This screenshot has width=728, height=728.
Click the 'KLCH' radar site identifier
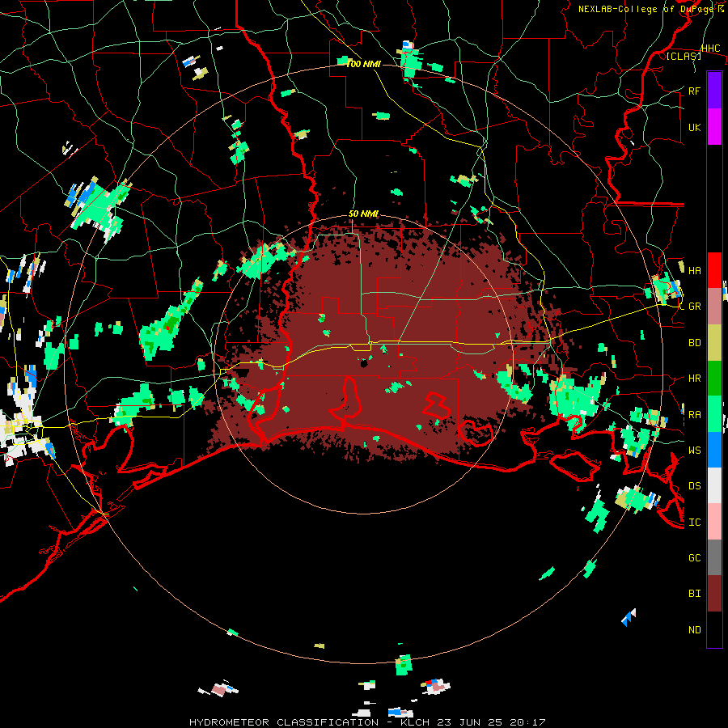coord(415,722)
